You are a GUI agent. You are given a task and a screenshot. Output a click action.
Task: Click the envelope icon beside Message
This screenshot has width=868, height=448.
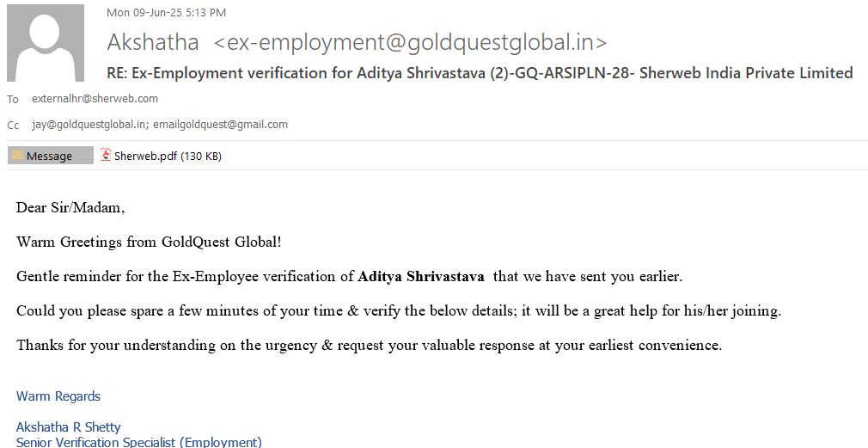[x=17, y=156]
